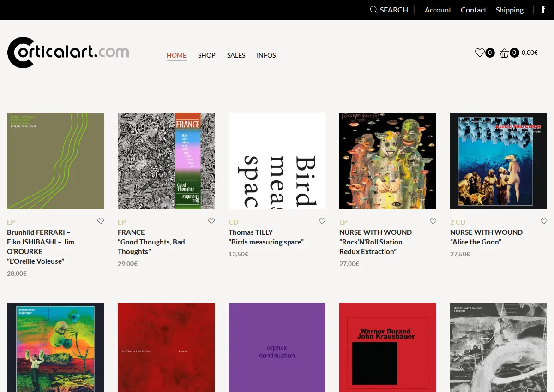Click the SEARCH text in top bar

pos(394,10)
